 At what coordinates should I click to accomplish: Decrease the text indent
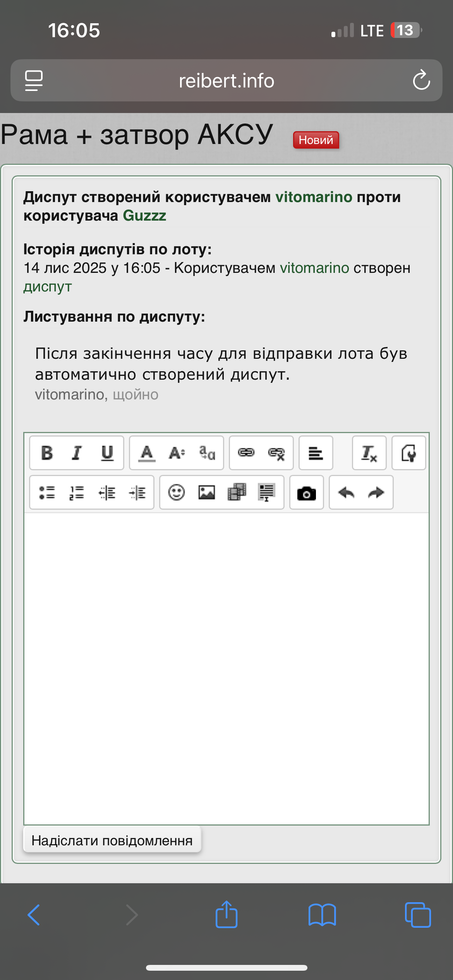(107, 492)
